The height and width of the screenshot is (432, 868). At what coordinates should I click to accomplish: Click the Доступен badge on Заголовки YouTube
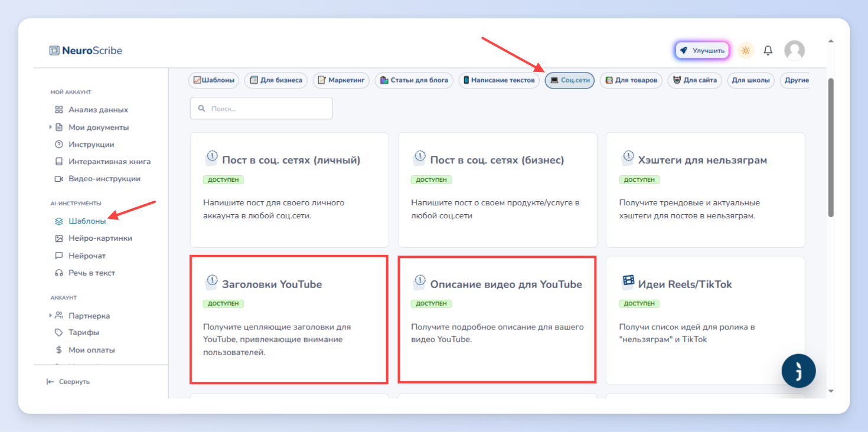point(223,304)
